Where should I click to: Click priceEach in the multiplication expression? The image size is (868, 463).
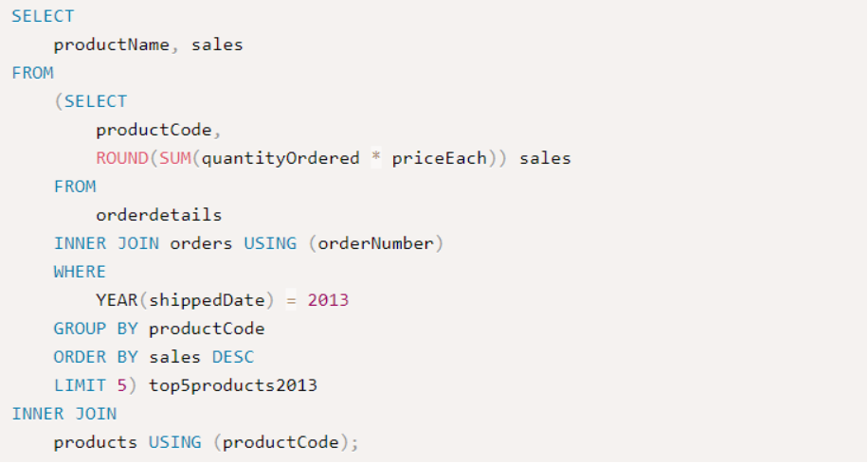pyautogui.click(x=440, y=158)
